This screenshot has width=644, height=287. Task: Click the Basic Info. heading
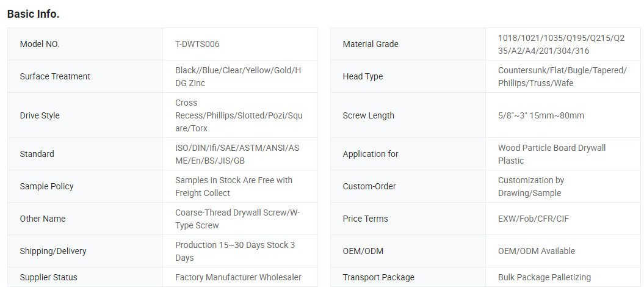(33, 13)
